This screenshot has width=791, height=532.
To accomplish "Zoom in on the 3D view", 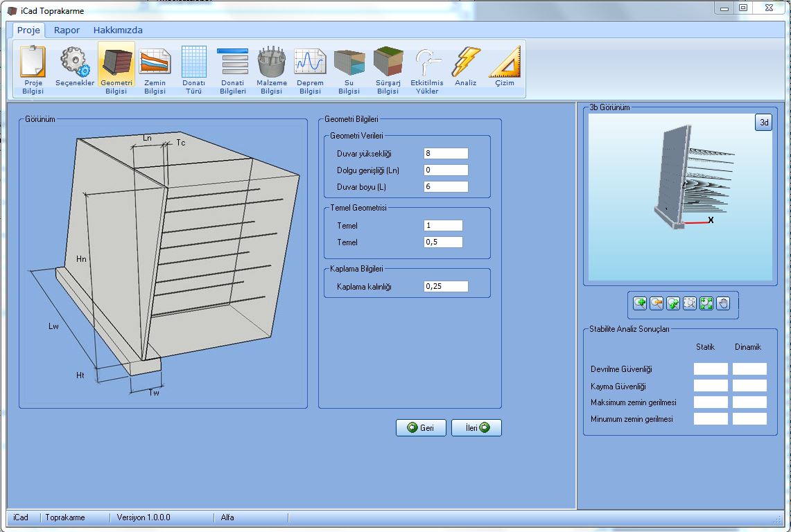I will tap(640, 303).
